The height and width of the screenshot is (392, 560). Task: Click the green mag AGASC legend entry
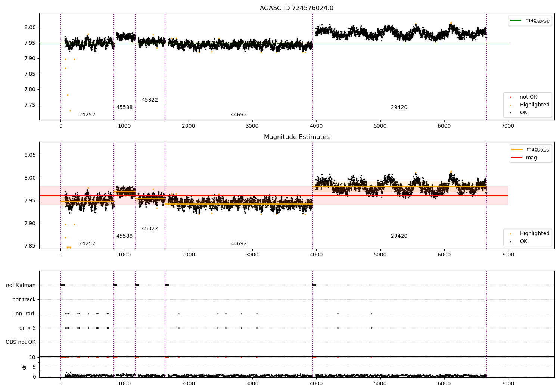coord(530,21)
